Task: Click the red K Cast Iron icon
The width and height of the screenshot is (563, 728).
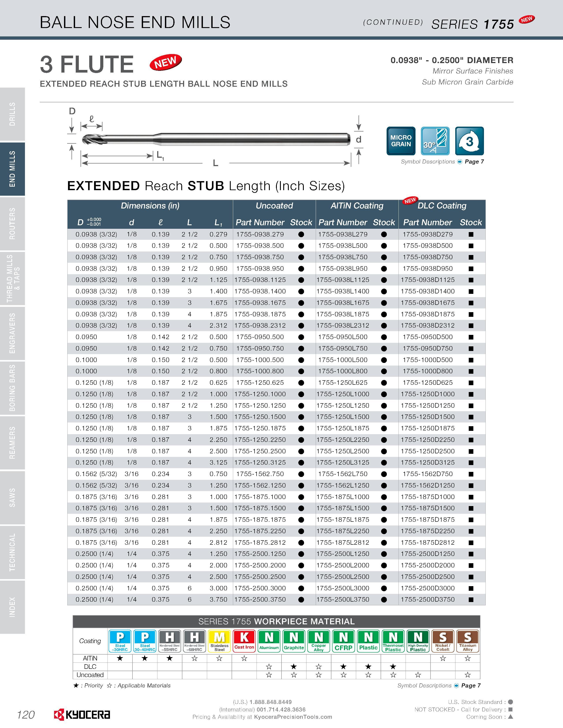Action: [x=244, y=641]
